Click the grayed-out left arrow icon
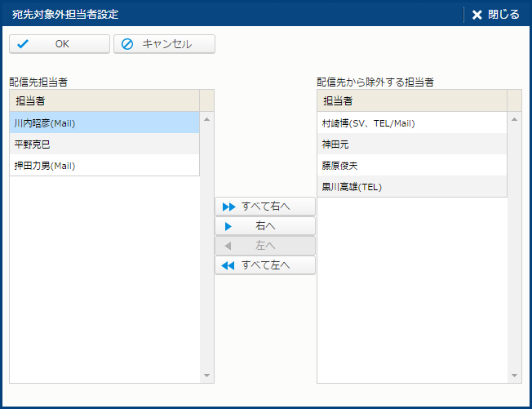Screen dimensions: 532x409 tap(228, 246)
